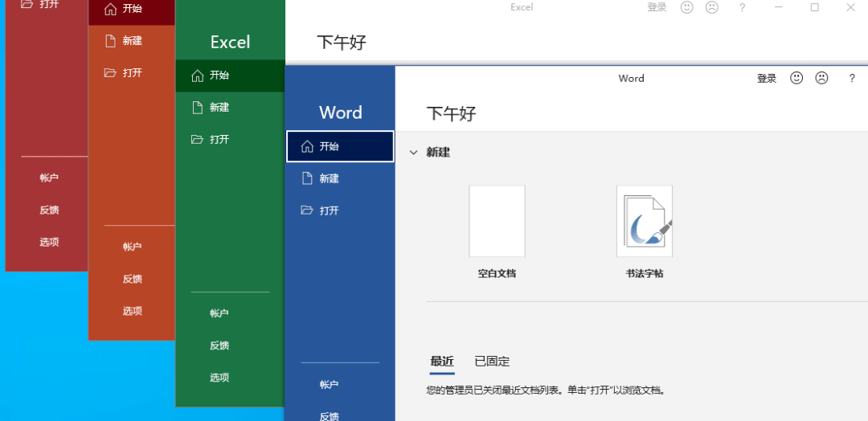Viewport: 868px width, 421px height.
Task: Click the Open folder icon in Word sidebar
Action: click(306, 210)
